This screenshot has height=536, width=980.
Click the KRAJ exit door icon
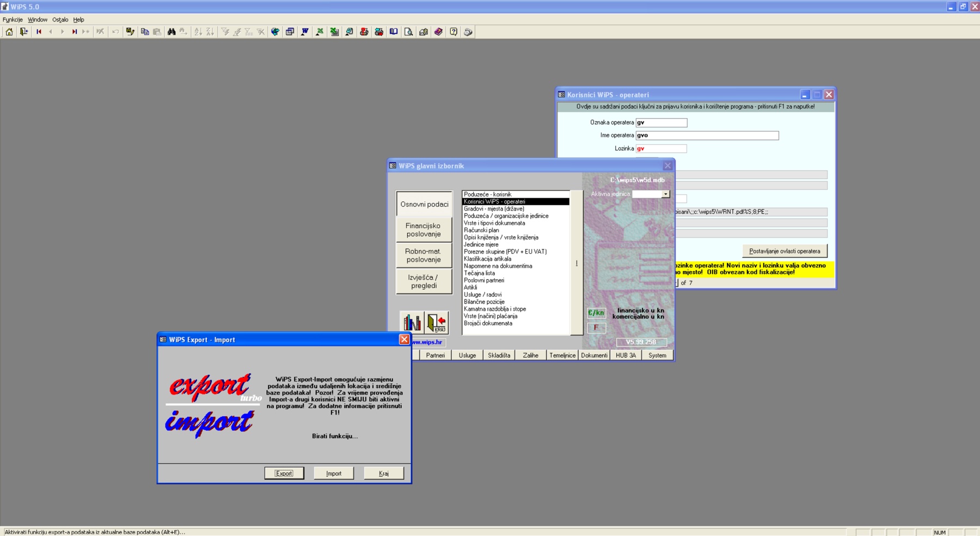pyautogui.click(x=437, y=322)
